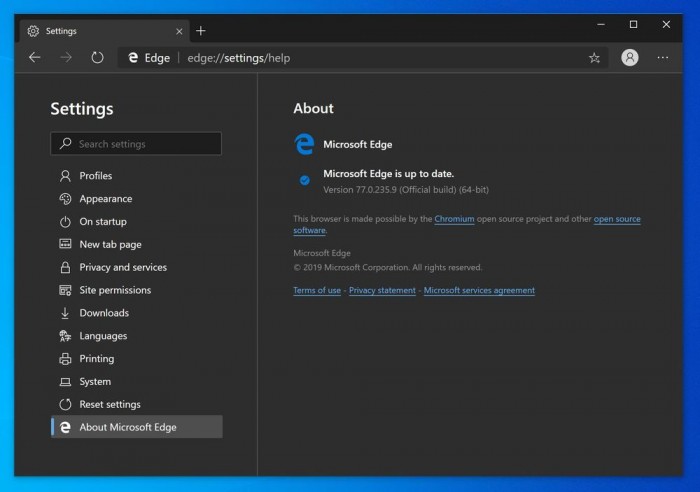Screen dimensions: 700x492
Task: Open Microsoft services agreement link
Action: click(479, 291)
